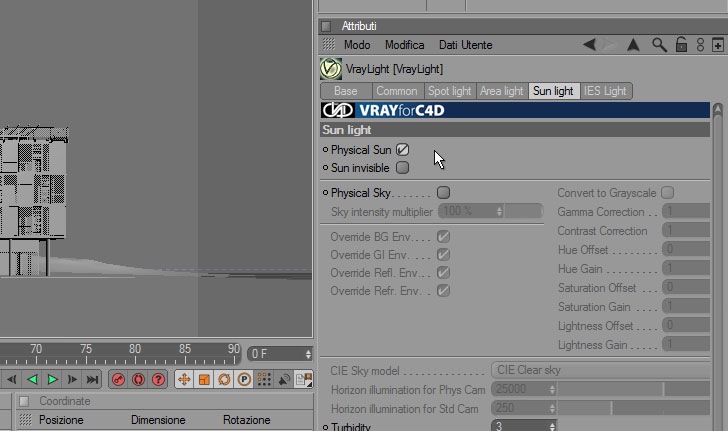
Task: Open the search magnifier in Attributi panel
Action: coord(659,45)
